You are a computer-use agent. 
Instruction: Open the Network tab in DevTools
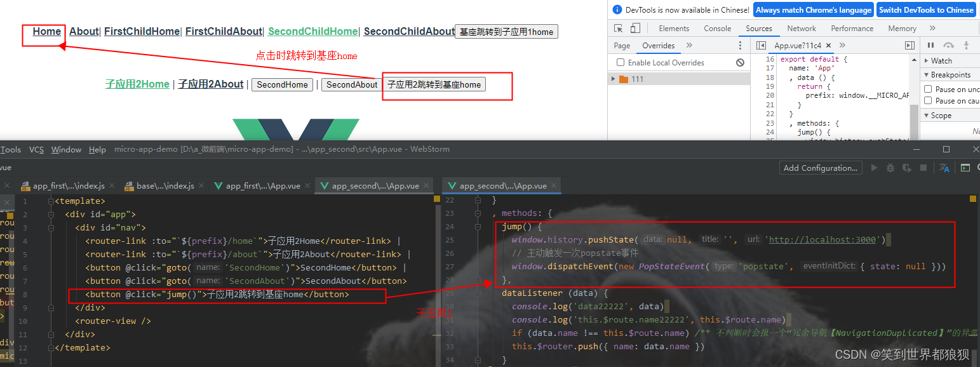click(802, 29)
